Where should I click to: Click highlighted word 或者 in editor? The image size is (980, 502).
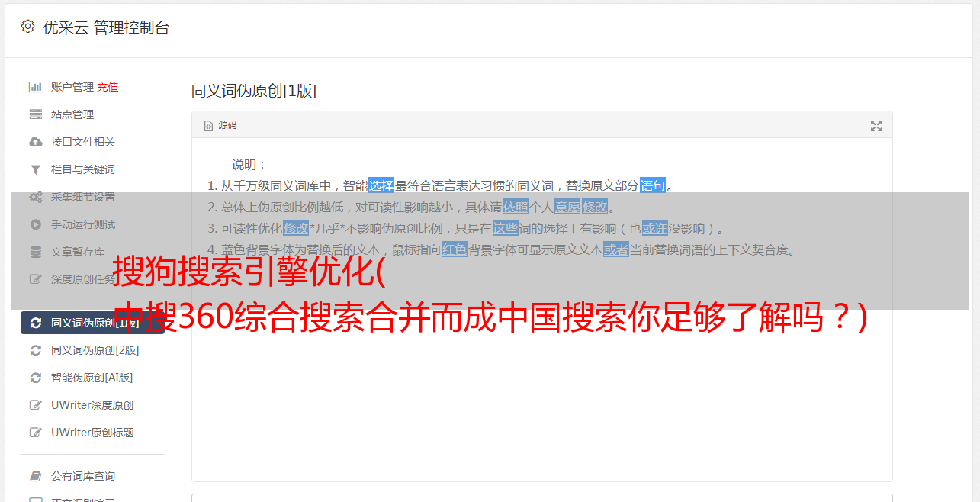click(616, 249)
